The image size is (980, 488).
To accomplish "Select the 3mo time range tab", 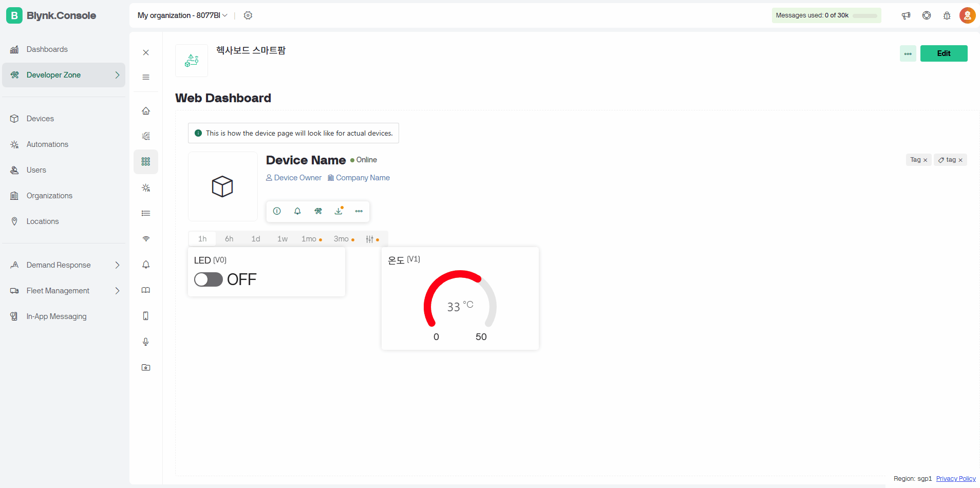I will click(344, 239).
